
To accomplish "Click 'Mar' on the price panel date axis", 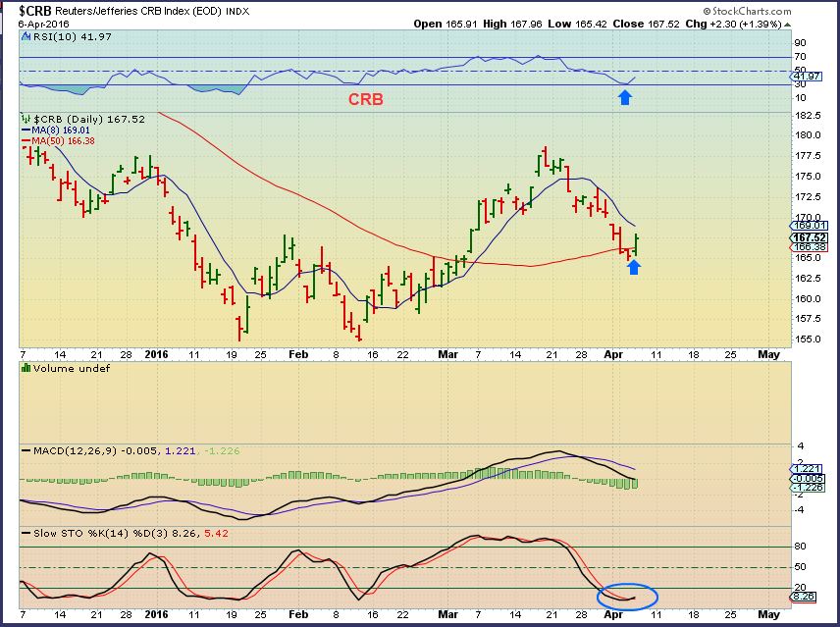I will [447, 354].
